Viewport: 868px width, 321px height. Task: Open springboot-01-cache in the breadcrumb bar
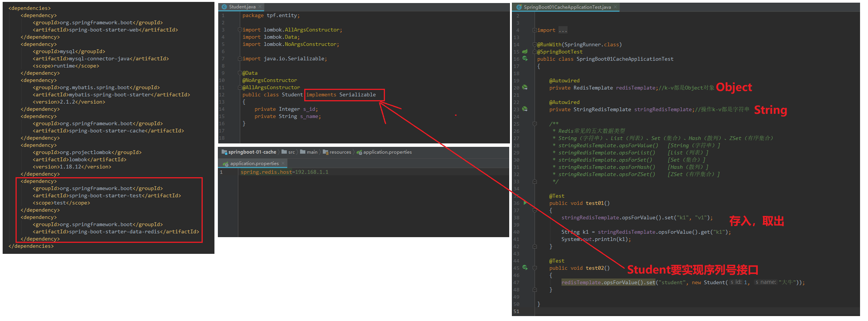pyautogui.click(x=252, y=152)
